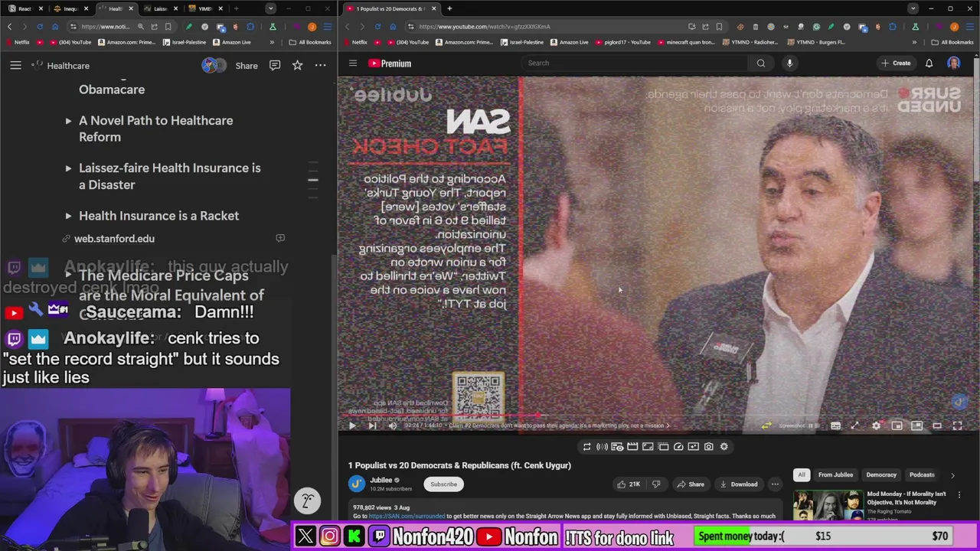980x551 pixels.
Task: Open the Notion page comments icon
Action: [x=274, y=66]
